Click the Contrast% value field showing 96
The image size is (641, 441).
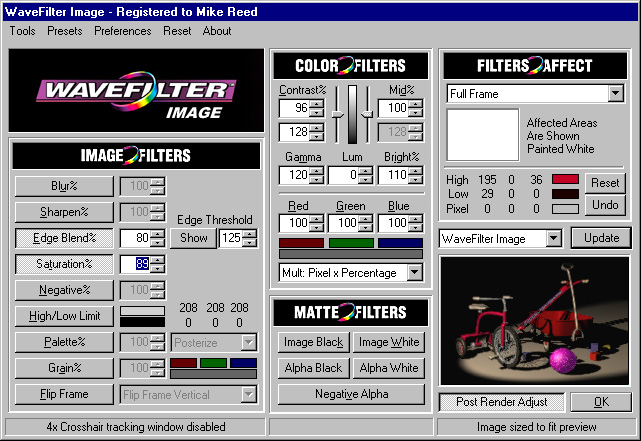(x=295, y=108)
